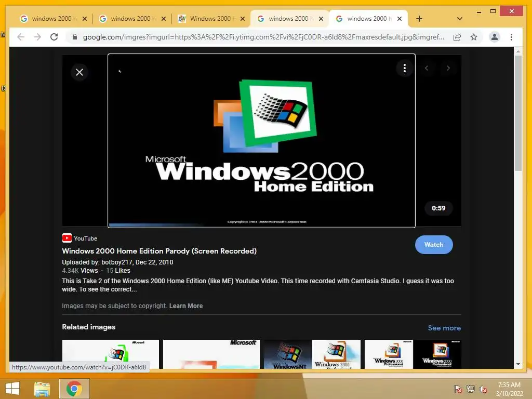Screen dimensions: 532x399
Task: Reload the current page
Action: 54,37
